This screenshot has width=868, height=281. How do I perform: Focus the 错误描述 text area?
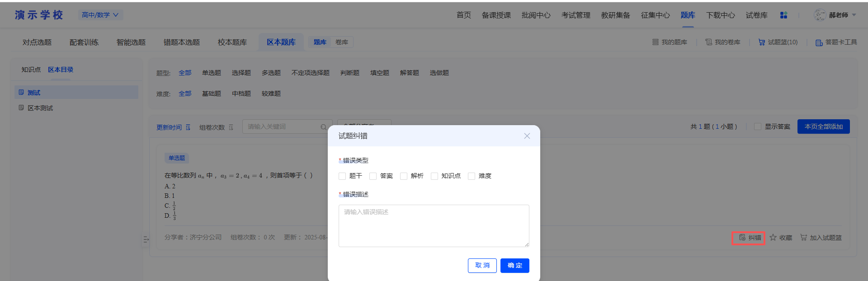[434, 226]
